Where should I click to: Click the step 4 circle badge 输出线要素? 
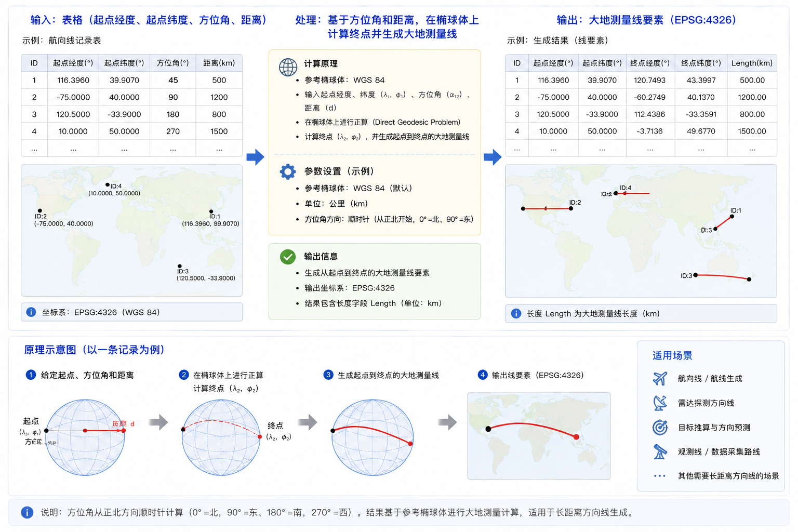pyautogui.click(x=483, y=375)
